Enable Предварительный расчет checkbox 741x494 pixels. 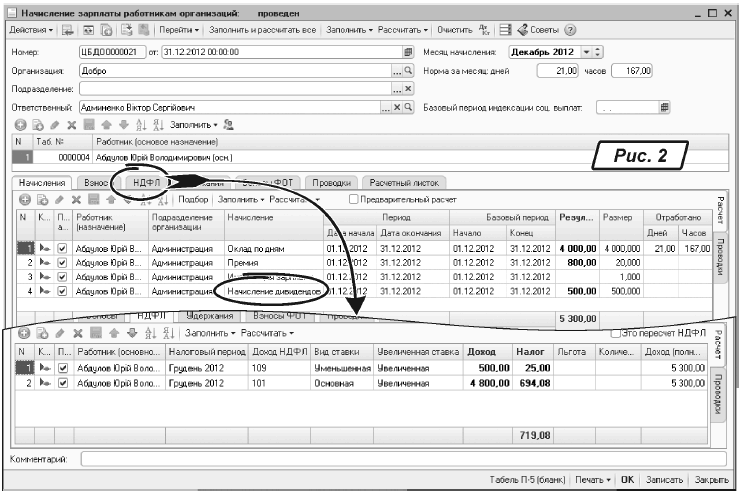354,199
